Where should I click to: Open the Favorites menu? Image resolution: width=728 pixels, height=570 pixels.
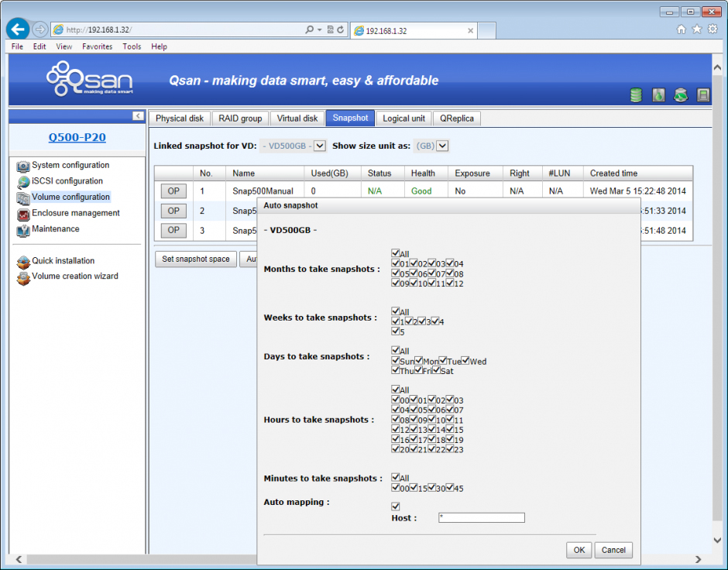click(x=97, y=46)
